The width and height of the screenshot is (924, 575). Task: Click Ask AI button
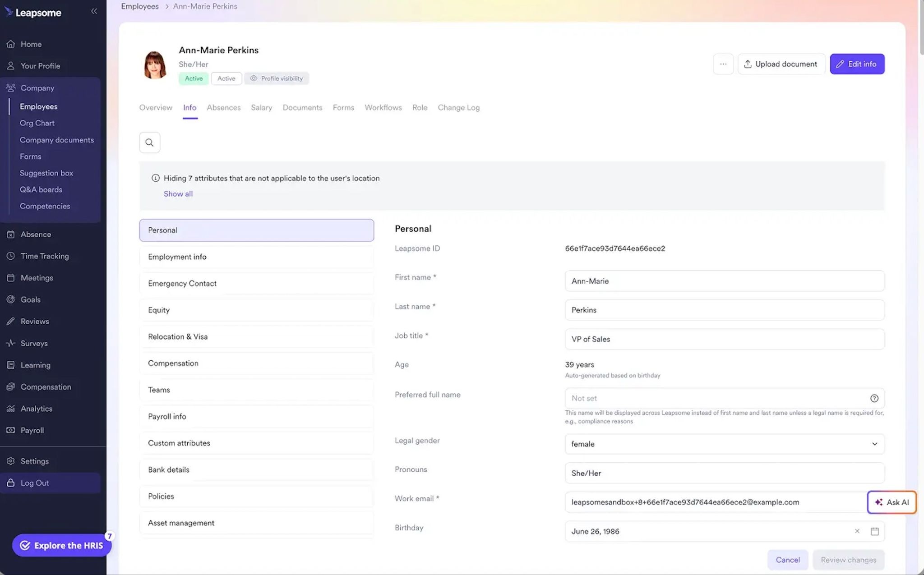click(892, 502)
